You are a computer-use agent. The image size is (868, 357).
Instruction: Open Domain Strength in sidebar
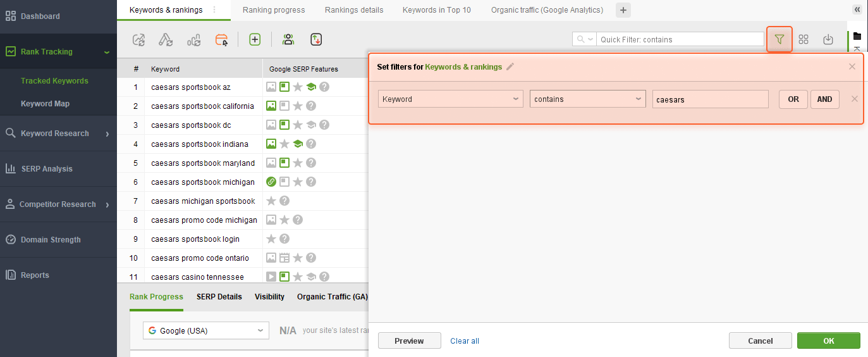[x=58, y=240]
